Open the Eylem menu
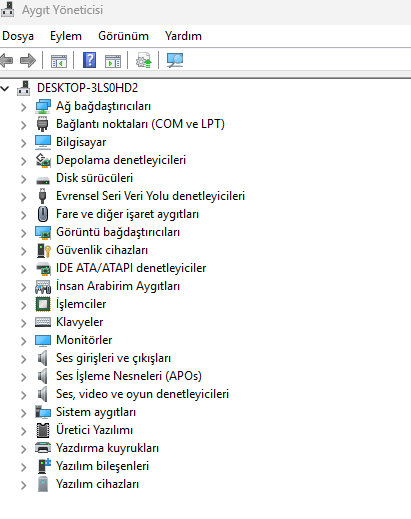411x519 pixels. click(66, 36)
